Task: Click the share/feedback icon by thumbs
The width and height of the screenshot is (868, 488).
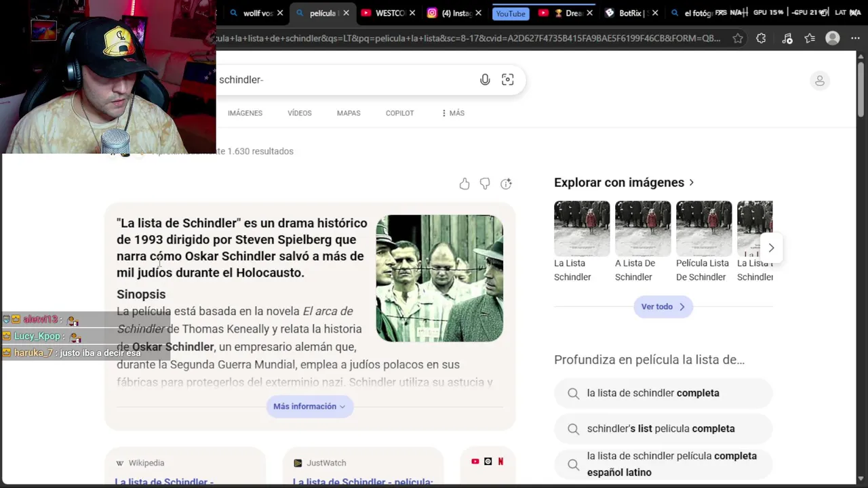Action: [x=506, y=184]
